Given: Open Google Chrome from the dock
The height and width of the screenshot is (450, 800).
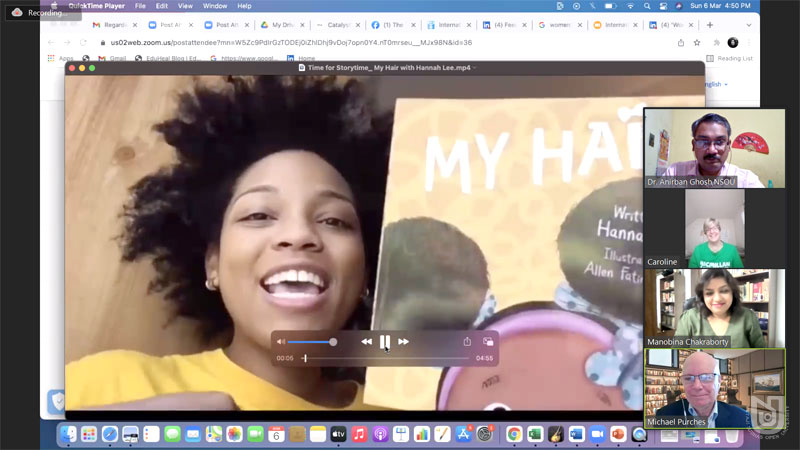Looking at the screenshot, I should [x=514, y=434].
